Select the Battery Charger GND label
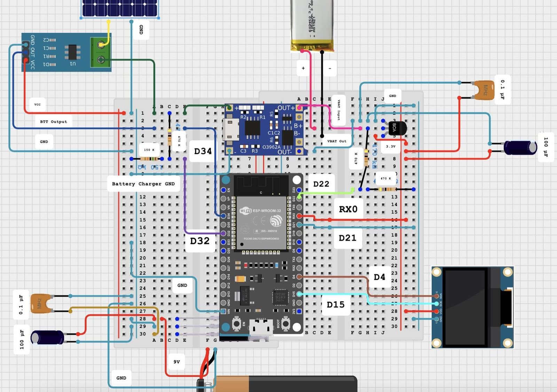The image size is (557, 392). coord(143,184)
